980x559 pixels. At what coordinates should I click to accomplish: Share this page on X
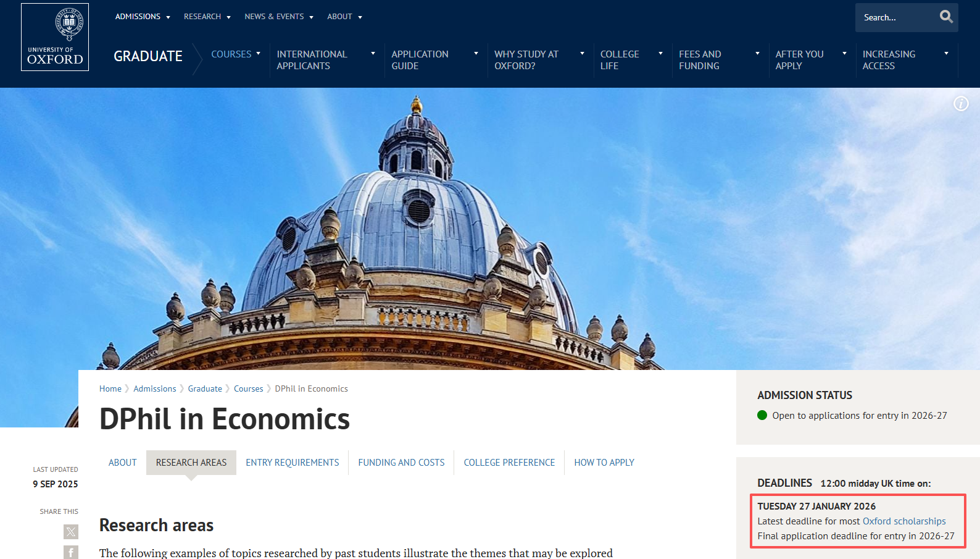tap(71, 531)
